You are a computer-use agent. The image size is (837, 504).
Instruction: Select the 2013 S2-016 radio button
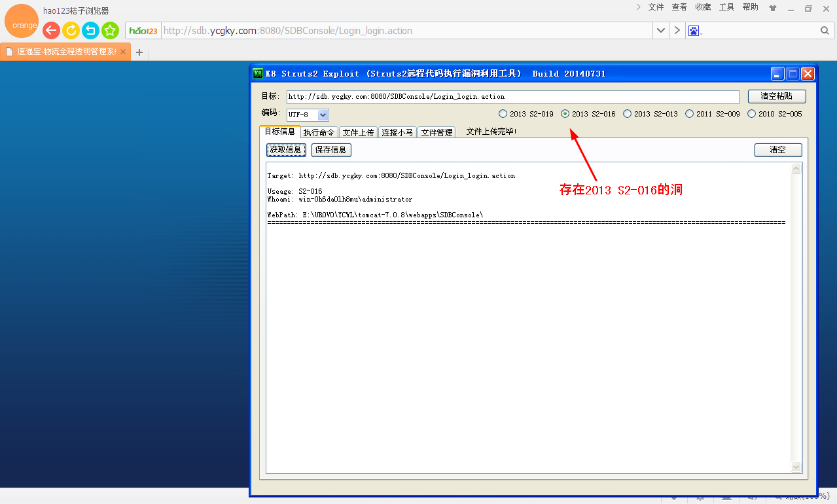(x=565, y=114)
